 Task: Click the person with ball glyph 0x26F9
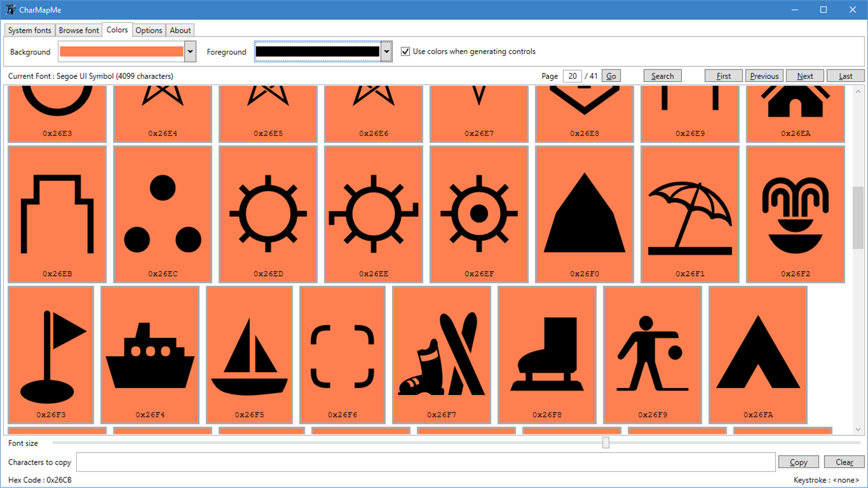[653, 355]
